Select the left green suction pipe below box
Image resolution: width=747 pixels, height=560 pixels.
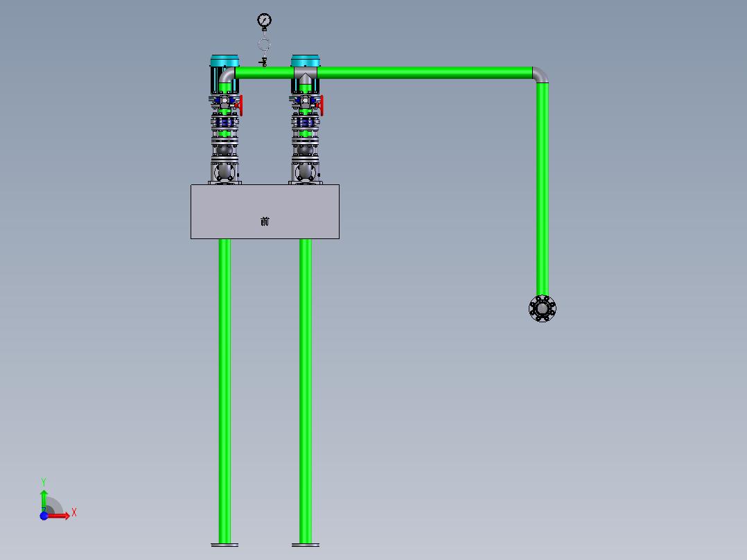pyautogui.click(x=225, y=391)
